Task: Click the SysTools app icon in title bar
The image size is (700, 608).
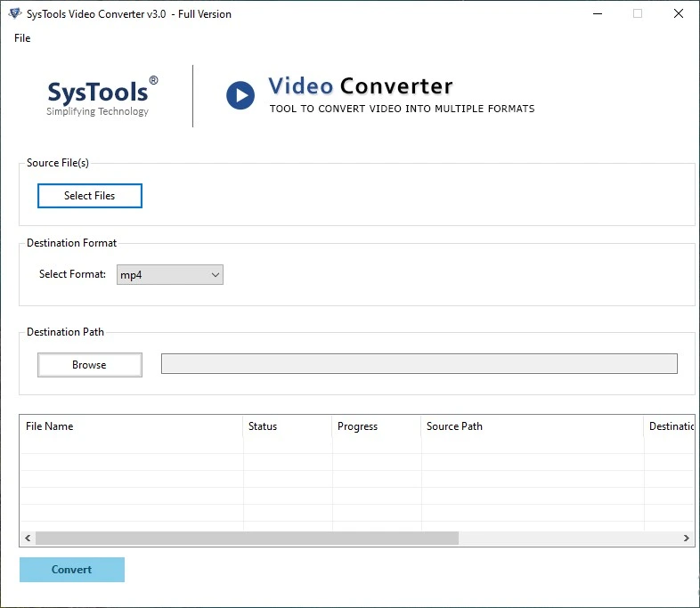Action: [x=14, y=13]
